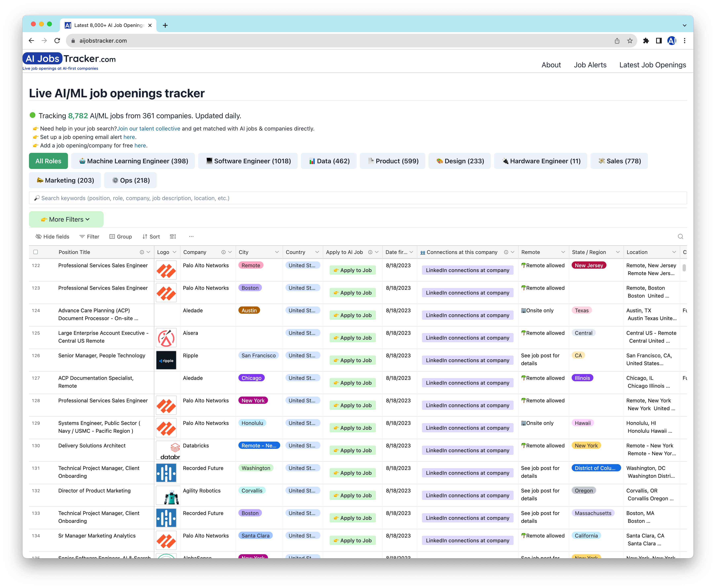
Task: Select the Marketing (203) role
Action: [x=65, y=180]
